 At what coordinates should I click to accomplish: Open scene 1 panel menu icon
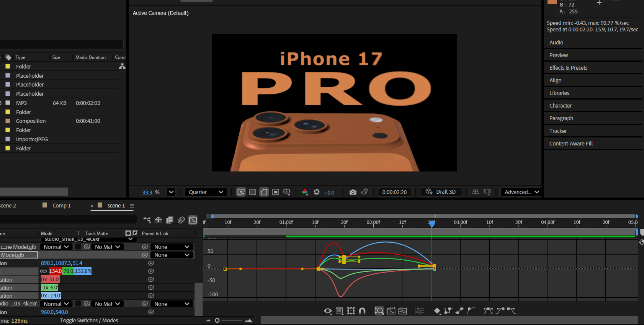[x=132, y=206]
